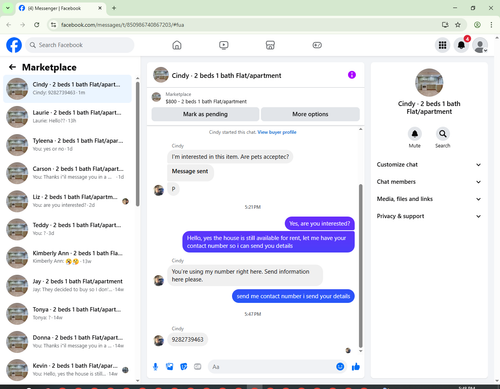Open the Donna conversation

[67, 341]
